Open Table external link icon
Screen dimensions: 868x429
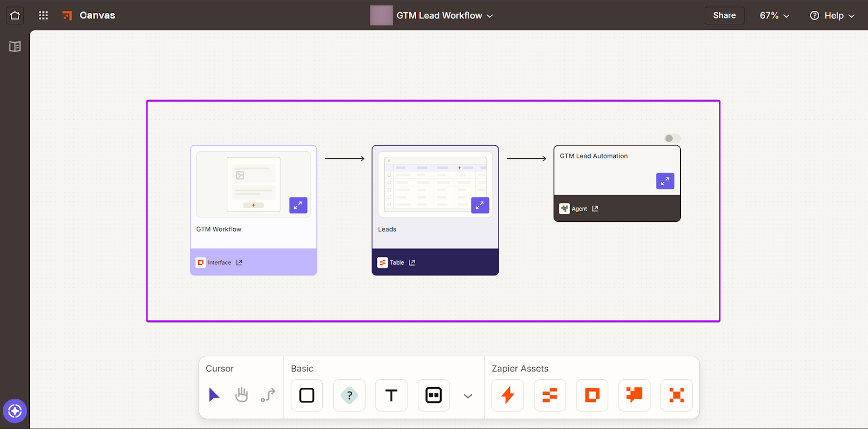[x=412, y=262]
